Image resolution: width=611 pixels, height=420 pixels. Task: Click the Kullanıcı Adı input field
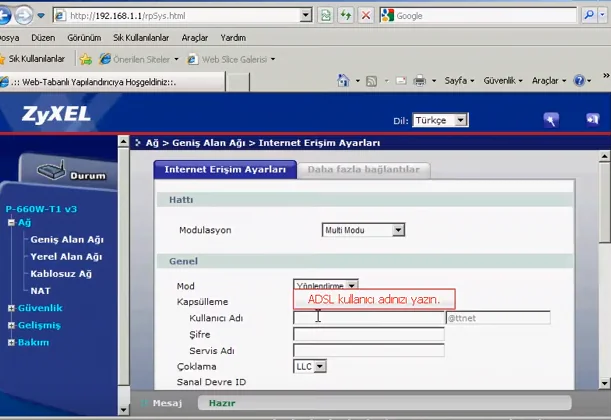tap(368, 318)
